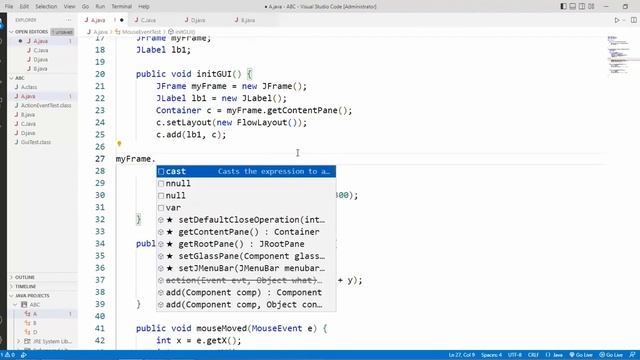640x360 pixels.
Task: Click the Ln 27, Col 9 status item
Action: pos(461,355)
